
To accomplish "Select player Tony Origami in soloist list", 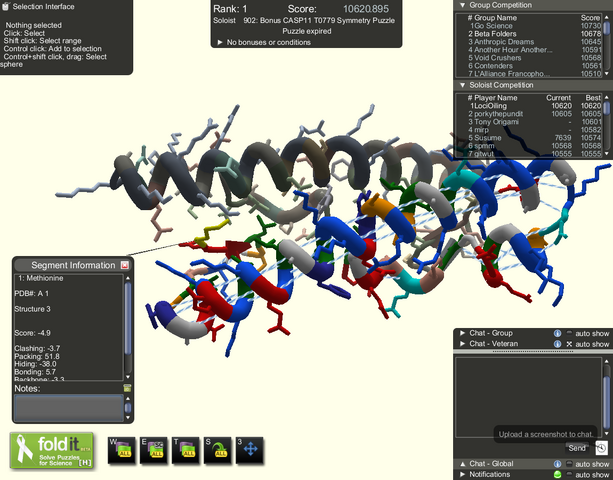I will point(534,122).
